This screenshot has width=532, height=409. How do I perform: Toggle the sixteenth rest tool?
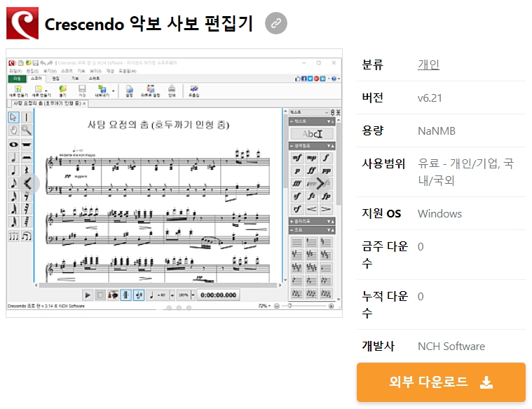tap(27, 196)
